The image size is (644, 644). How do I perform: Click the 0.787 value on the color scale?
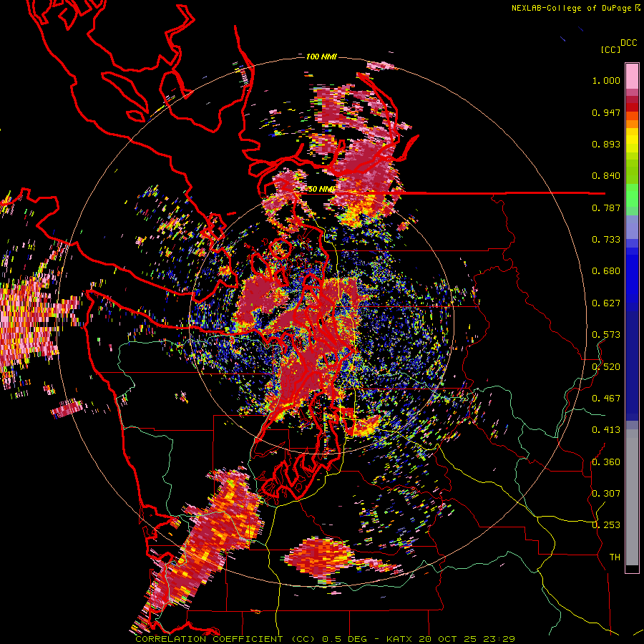(x=606, y=208)
